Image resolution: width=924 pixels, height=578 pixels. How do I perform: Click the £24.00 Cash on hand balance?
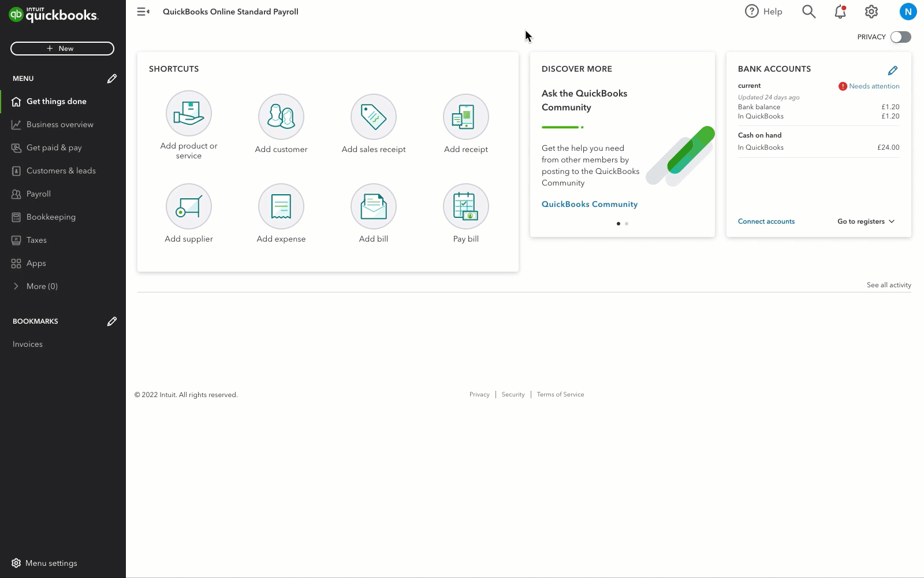(888, 147)
